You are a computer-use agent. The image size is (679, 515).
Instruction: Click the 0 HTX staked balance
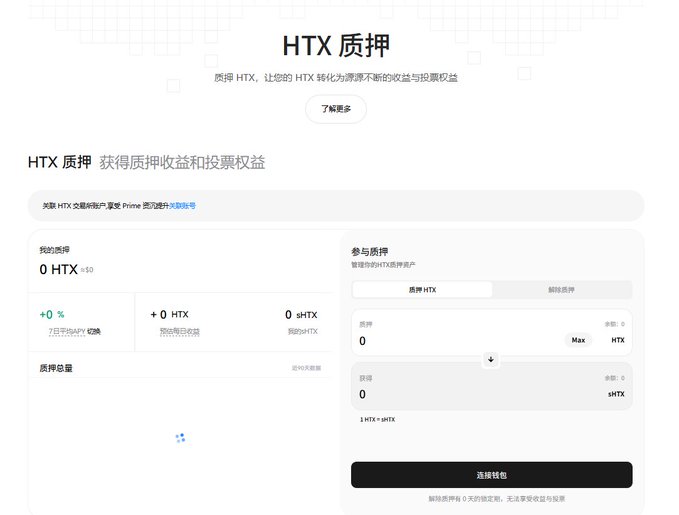tap(58, 269)
